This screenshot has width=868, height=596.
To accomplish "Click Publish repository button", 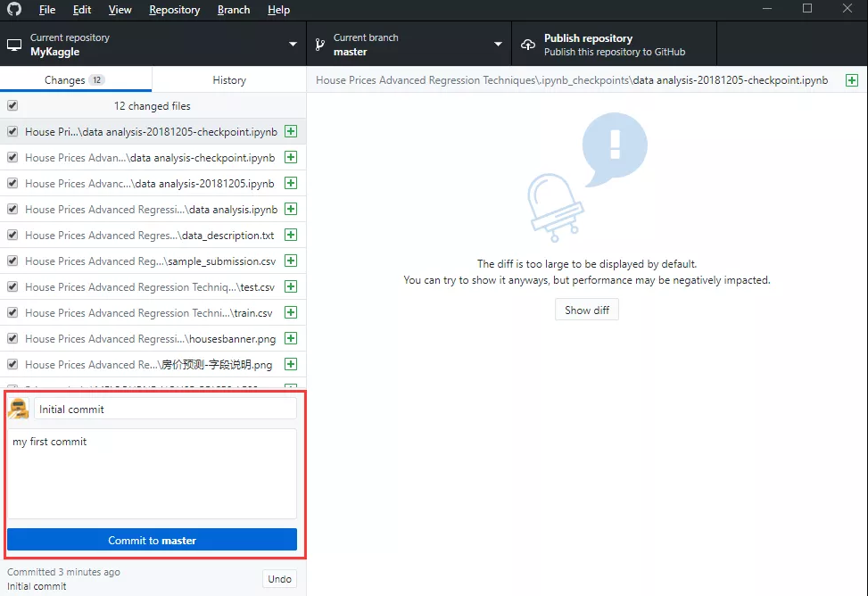I will click(615, 44).
